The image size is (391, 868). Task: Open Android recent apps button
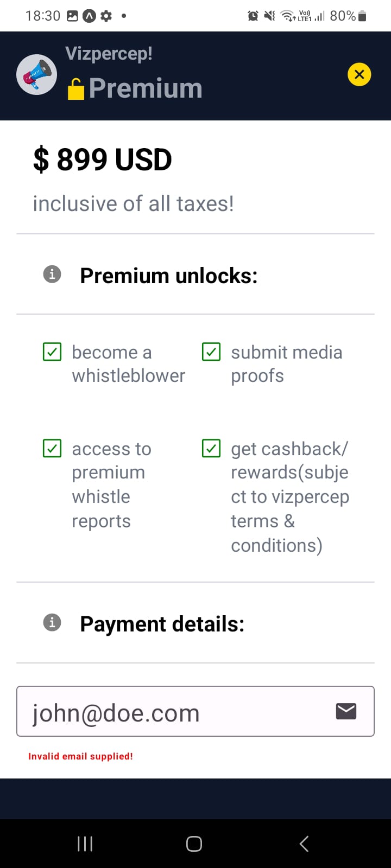pos(85,844)
